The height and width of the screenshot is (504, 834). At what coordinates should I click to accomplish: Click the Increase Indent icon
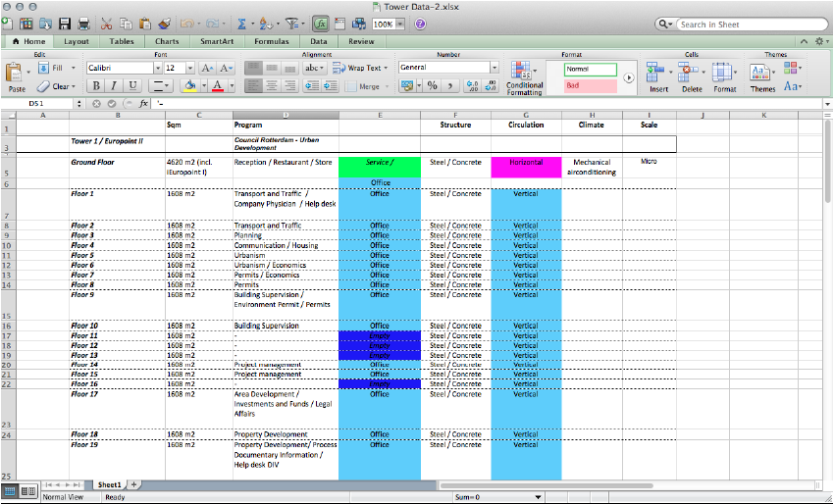point(331,86)
